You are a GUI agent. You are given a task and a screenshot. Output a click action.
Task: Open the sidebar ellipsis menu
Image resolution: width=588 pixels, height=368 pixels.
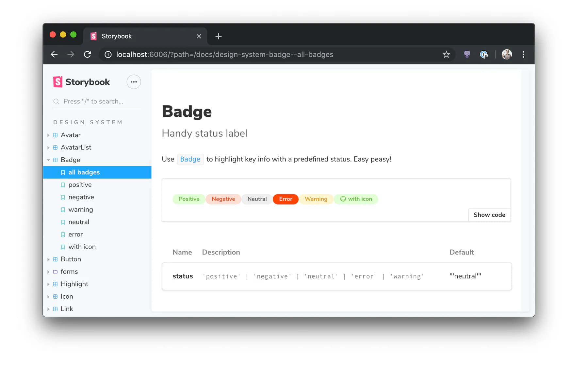pyautogui.click(x=134, y=82)
